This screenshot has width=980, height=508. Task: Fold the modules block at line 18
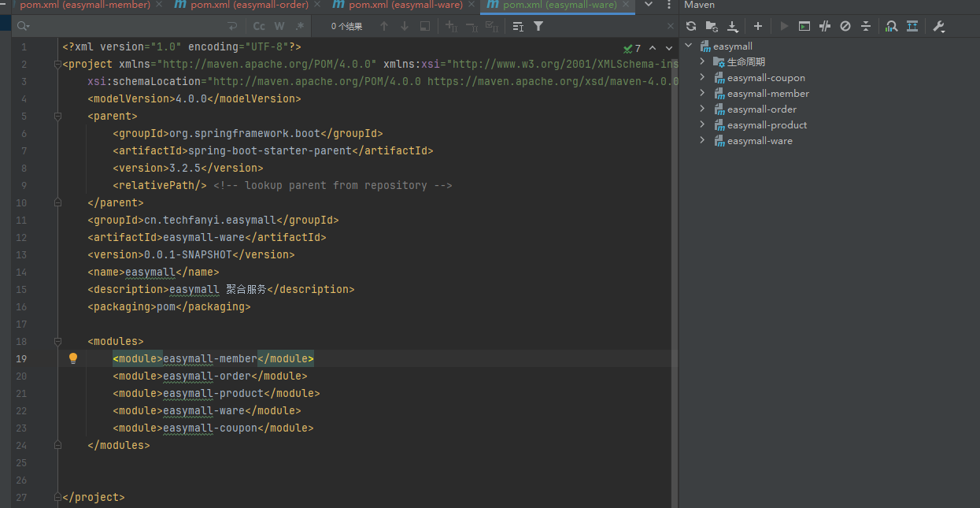(57, 341)
